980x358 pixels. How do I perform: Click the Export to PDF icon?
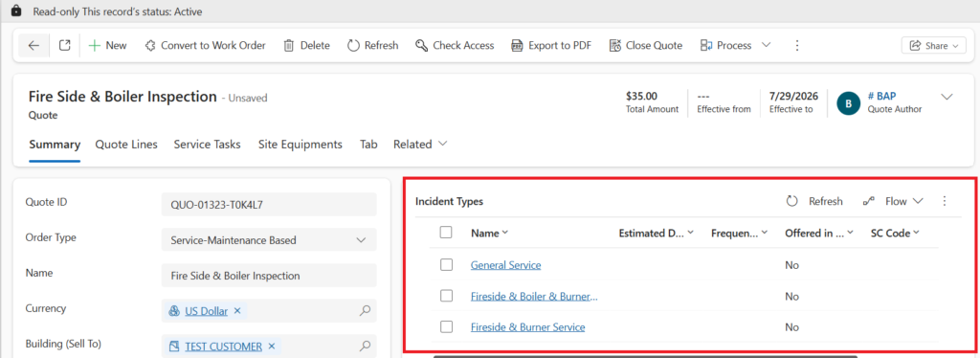[517, 46]
